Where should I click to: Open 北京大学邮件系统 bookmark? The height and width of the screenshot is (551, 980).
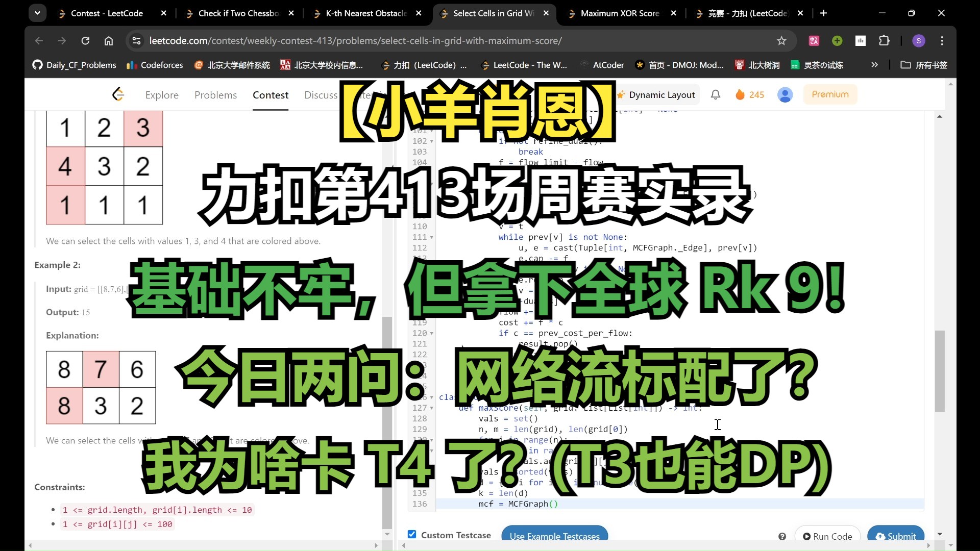(x=232, y=65)
